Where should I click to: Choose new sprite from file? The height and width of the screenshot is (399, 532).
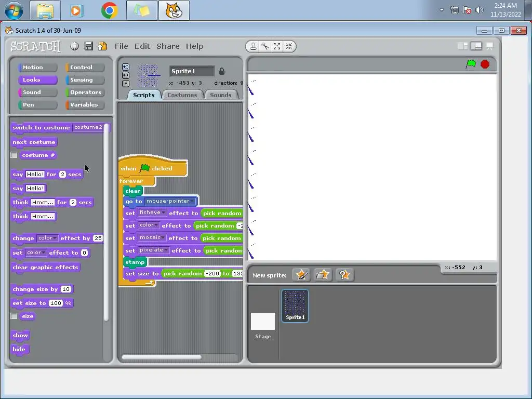tap(323, 275)
